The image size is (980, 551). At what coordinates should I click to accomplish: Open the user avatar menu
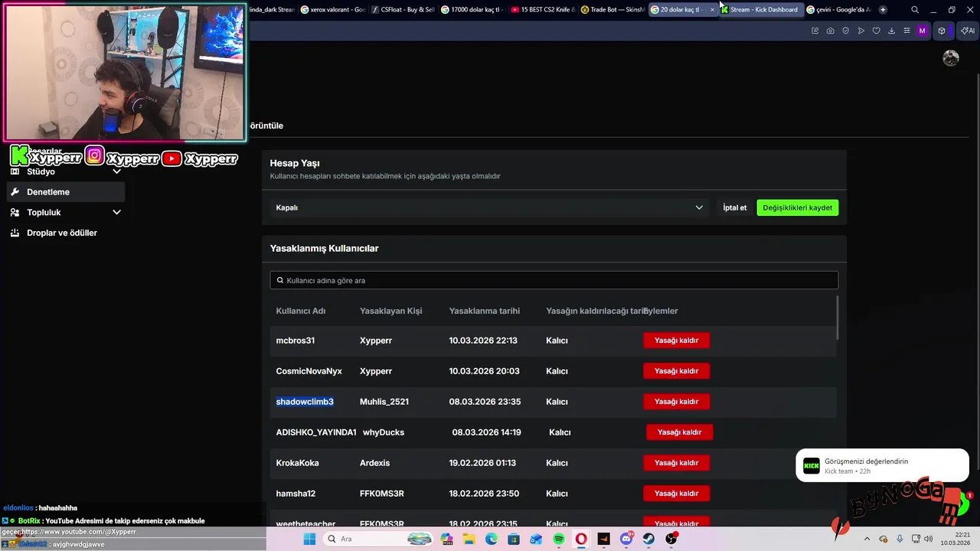pos(951,58)
